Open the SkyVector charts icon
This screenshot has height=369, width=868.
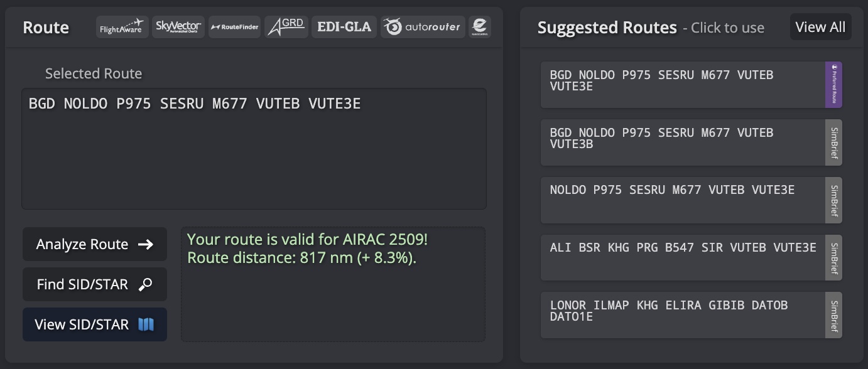tap(178, 27)
